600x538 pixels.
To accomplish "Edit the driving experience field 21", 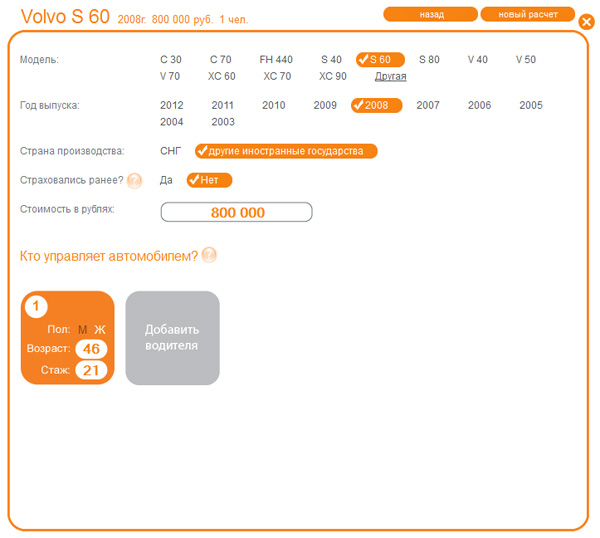I will point(92,370).
